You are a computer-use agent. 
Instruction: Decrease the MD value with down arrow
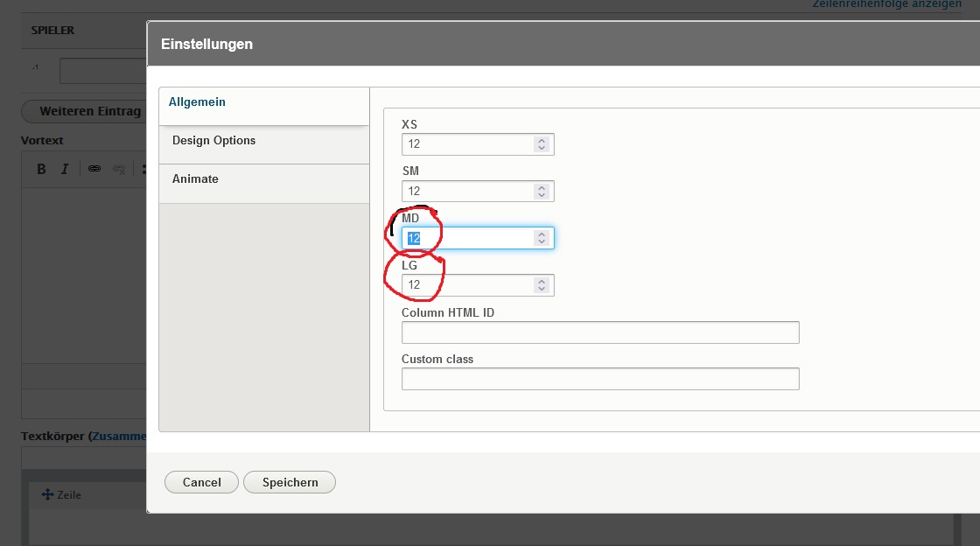(542, 241)
